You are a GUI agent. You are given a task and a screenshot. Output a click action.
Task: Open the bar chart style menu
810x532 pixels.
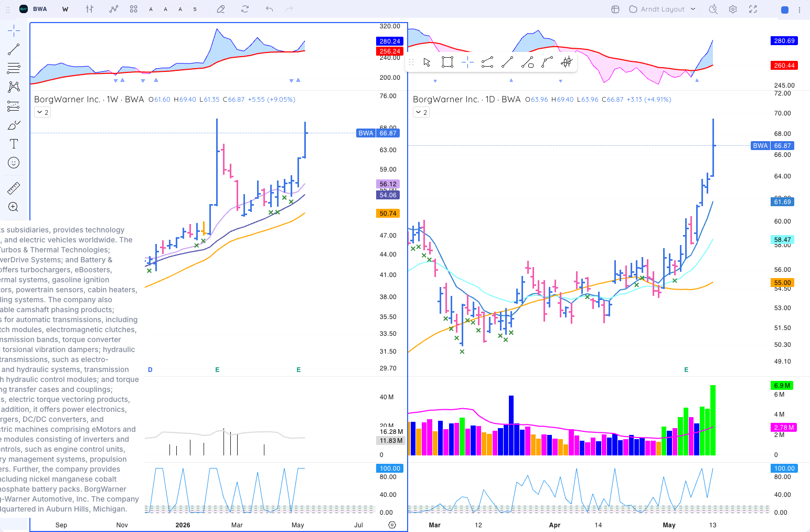[90, 9]
